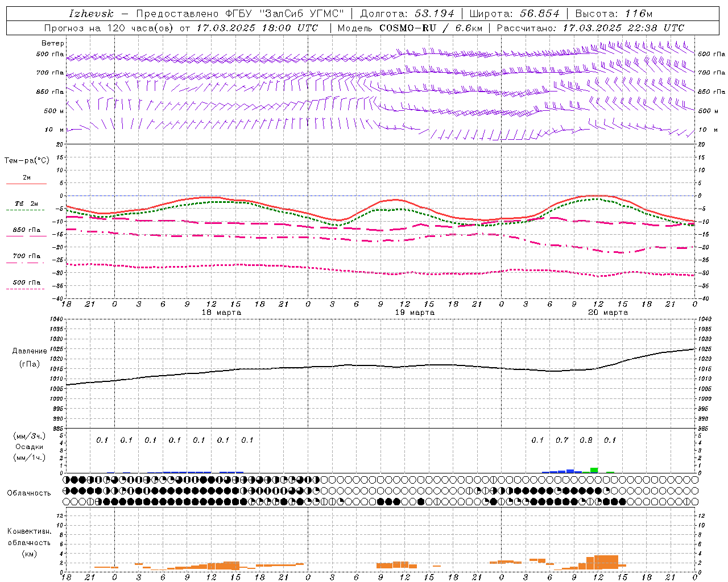Click the 'Ветер' wind panel label

(52, 43)
